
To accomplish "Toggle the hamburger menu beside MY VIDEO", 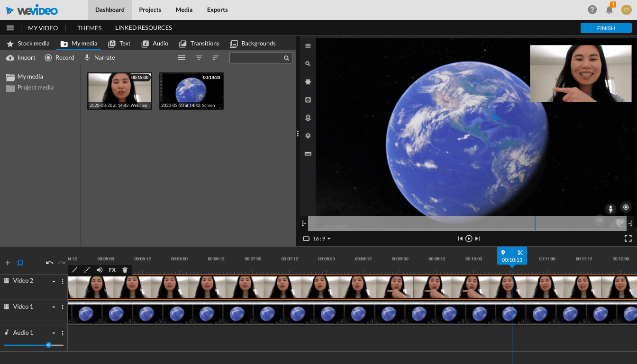I will point(10,28).
